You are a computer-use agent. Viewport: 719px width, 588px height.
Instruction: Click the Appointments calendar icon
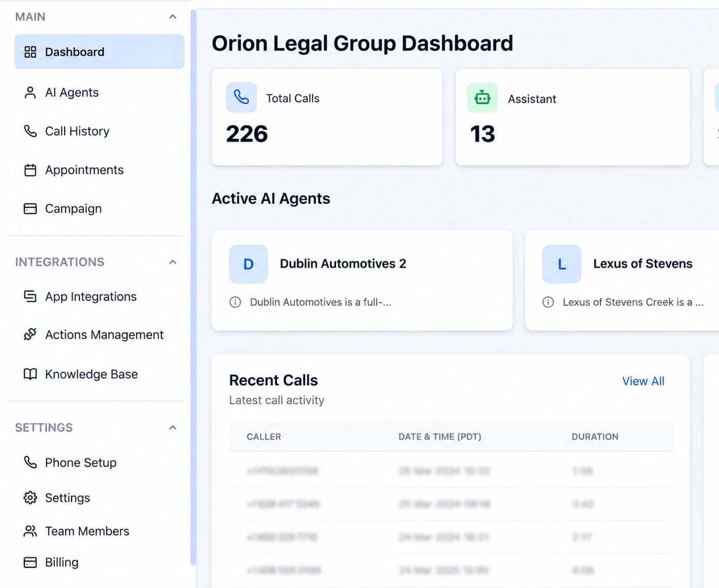point(31,170)
